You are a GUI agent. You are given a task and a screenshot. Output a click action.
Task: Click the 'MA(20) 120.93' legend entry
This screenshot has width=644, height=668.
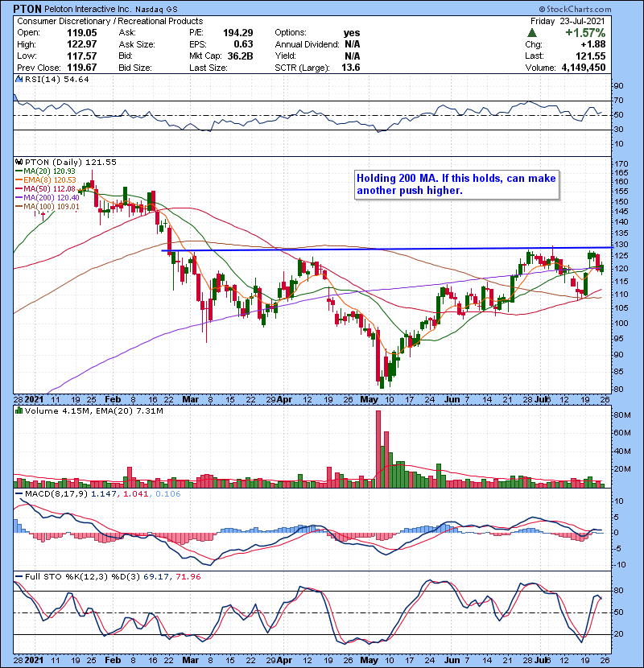point(46,171)
